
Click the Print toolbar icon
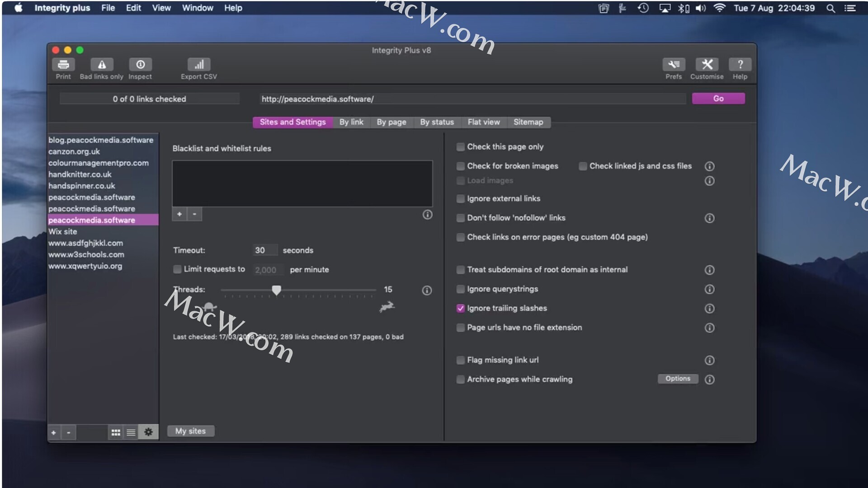pos(63,65)
